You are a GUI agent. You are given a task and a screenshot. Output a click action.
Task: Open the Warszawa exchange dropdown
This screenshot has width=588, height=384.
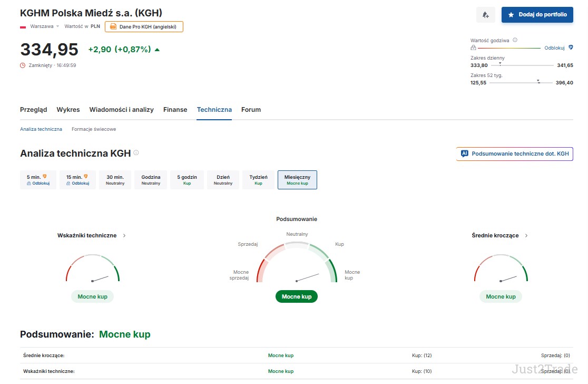pos(45,26)
